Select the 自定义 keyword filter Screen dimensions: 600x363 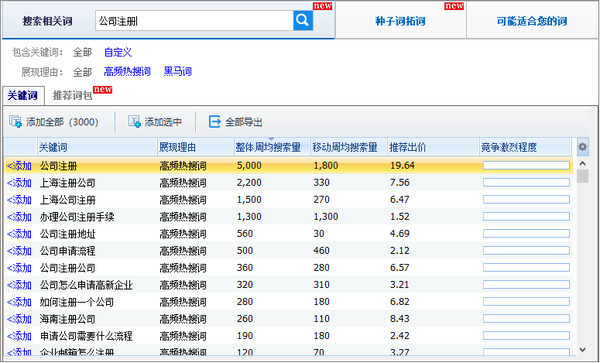click(x=118, y=52)
